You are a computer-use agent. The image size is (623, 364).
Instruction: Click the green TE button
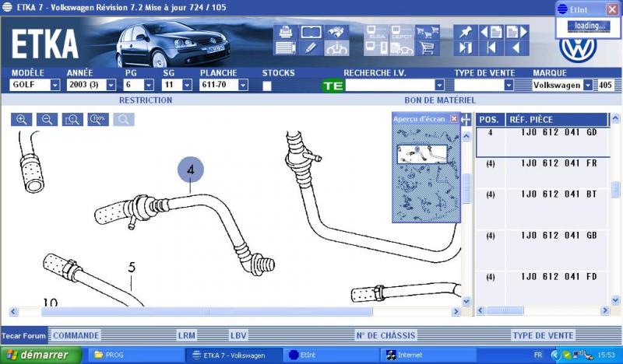pos(333,86)
